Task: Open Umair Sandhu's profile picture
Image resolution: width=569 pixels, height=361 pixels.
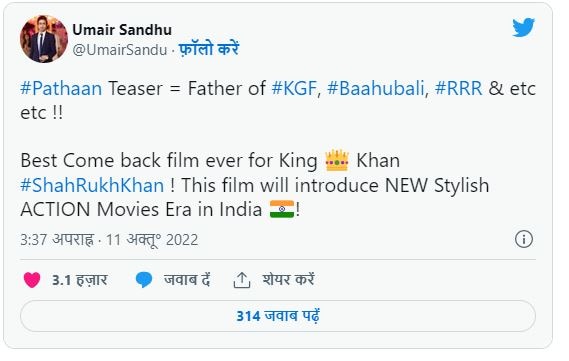Action: (x=44, y=39)
